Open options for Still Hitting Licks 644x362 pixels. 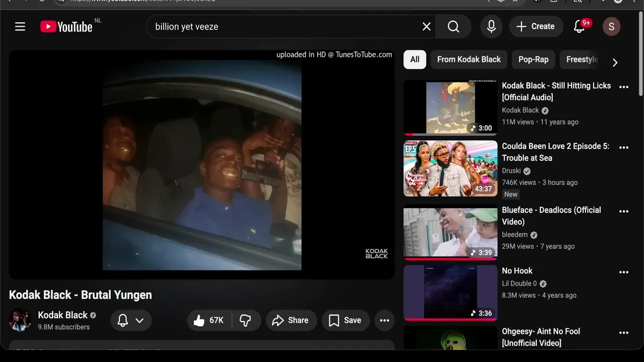[624, 87]
